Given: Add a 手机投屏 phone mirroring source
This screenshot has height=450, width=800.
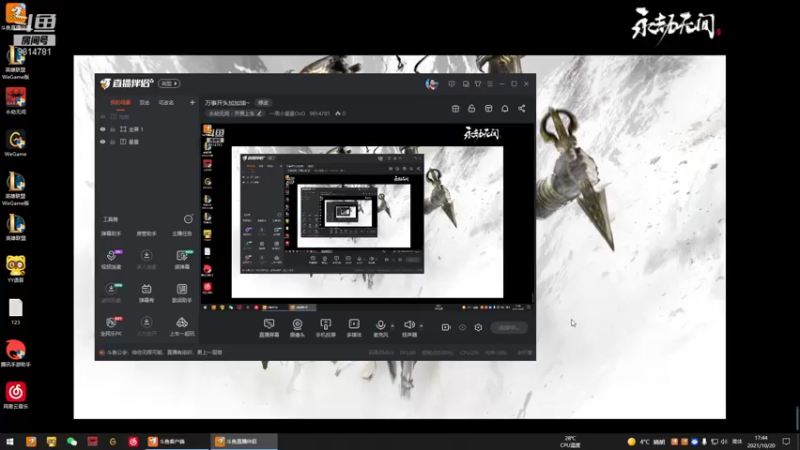Looking at the screenshot, I should [x=326, y=328].
